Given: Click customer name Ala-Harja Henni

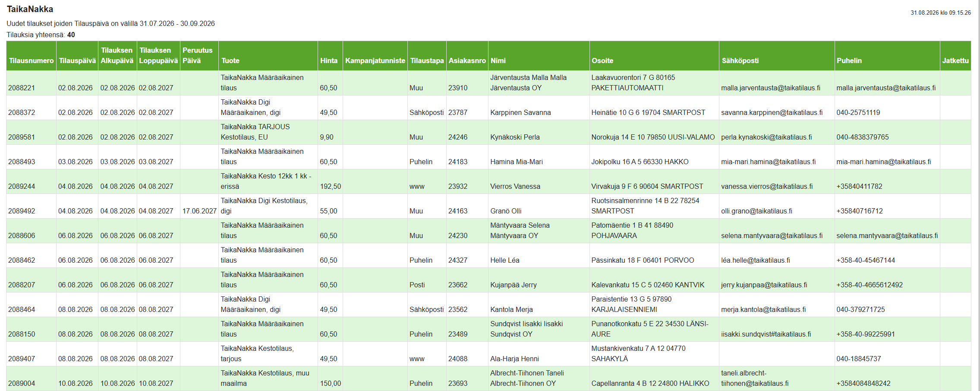Looking at the screenshot, I should (x=514, y=359).
